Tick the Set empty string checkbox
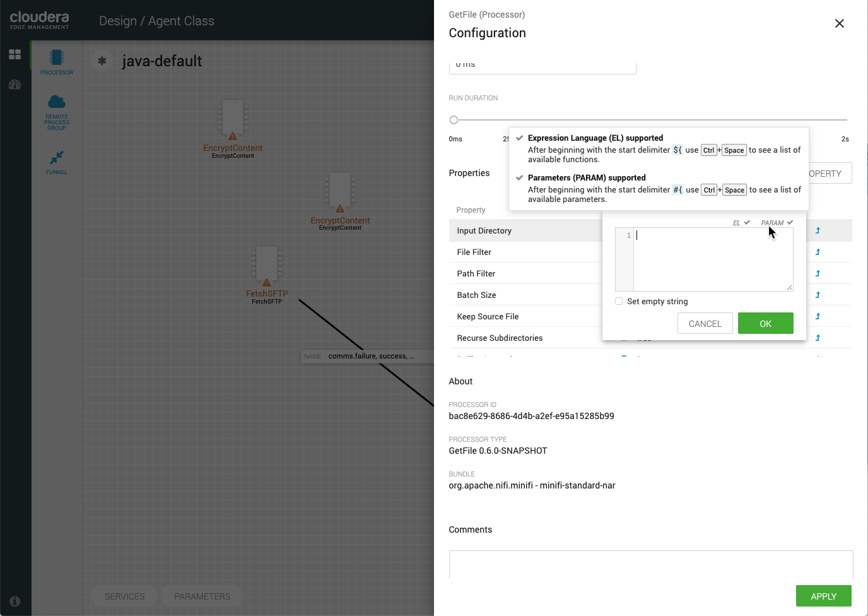 pyautogui.click(x=619, y=301)
